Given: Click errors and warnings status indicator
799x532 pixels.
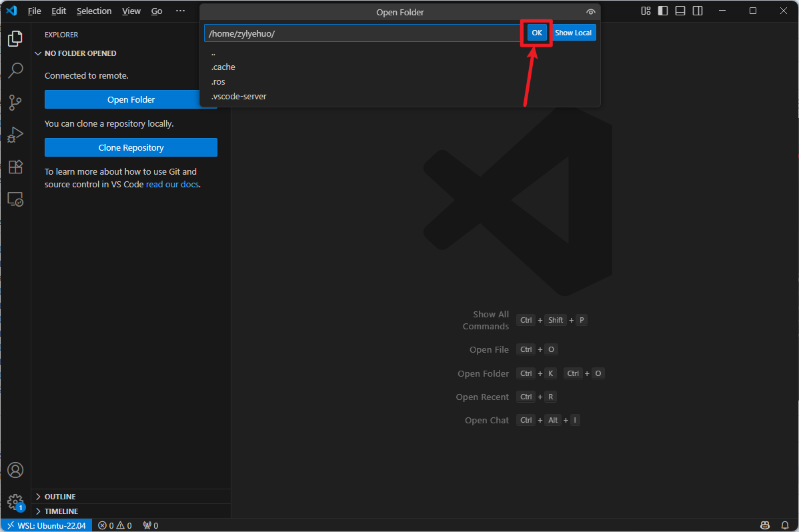Looking at the screenshot, I should [x=115, y=525].
